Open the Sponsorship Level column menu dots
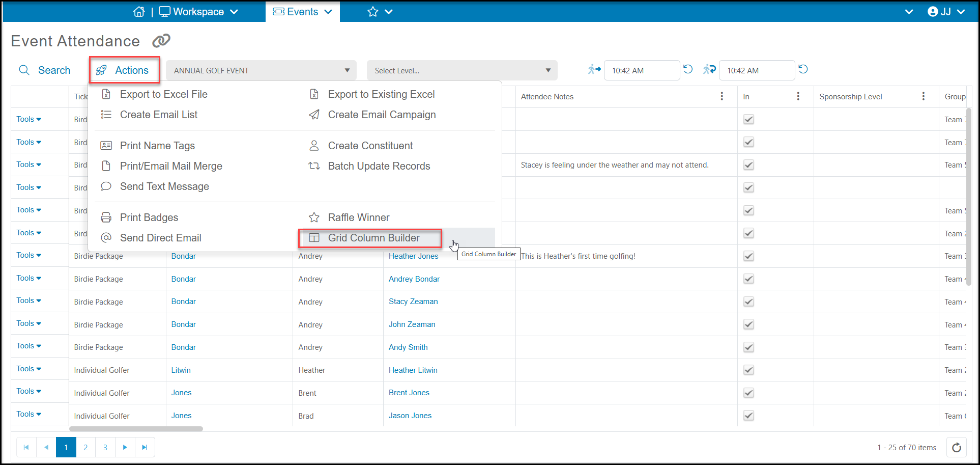This screenshot has width=980, height=465. click(924, 96)
